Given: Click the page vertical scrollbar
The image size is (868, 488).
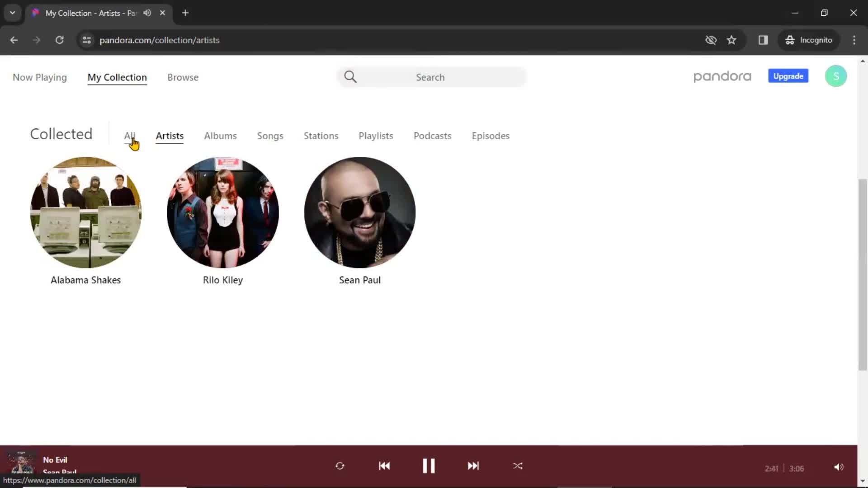Looking at the screenshot, I should tap(863, 275).
